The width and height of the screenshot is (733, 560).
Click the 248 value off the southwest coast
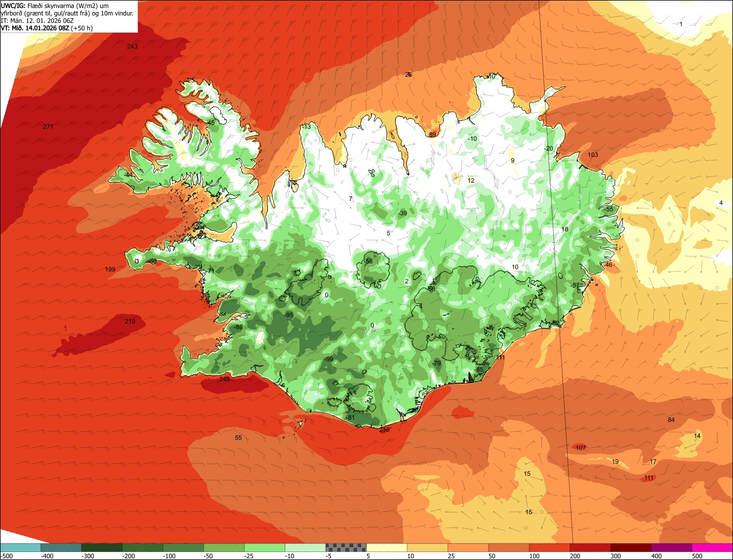pyautogui.click(x=224, y=379)
